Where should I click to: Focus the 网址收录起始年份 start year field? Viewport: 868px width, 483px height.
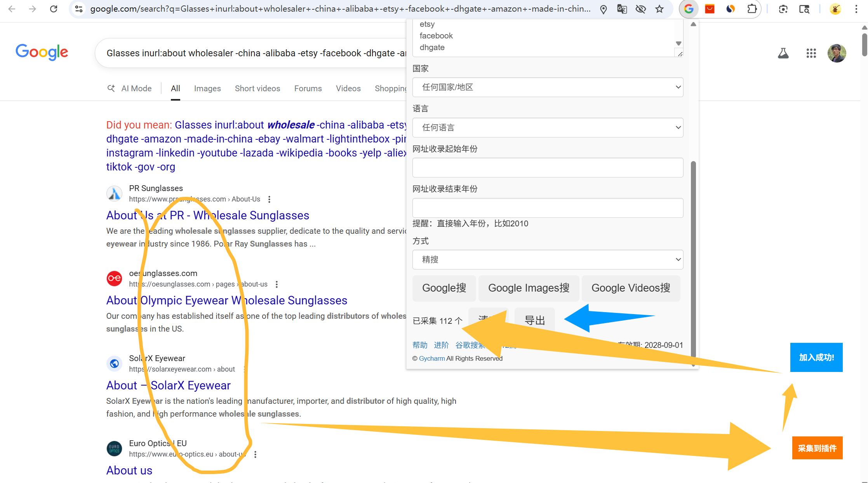[548, 167]
